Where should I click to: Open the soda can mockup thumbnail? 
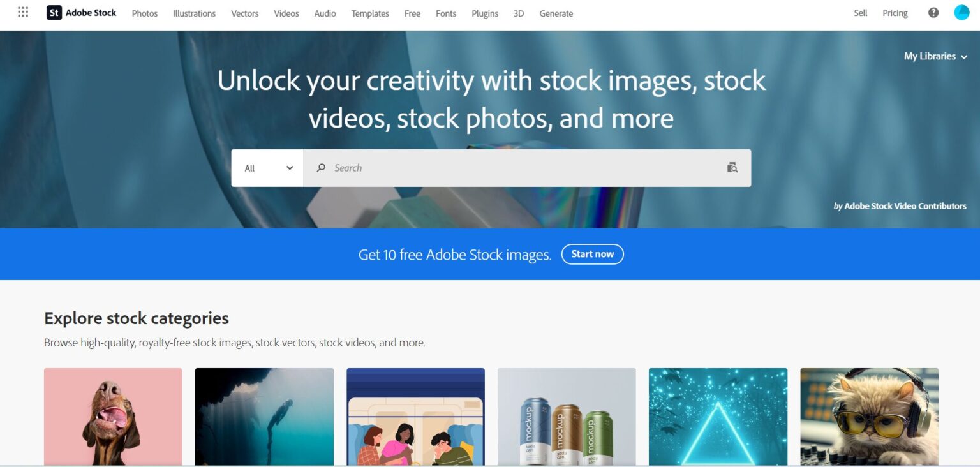(567, 417)
